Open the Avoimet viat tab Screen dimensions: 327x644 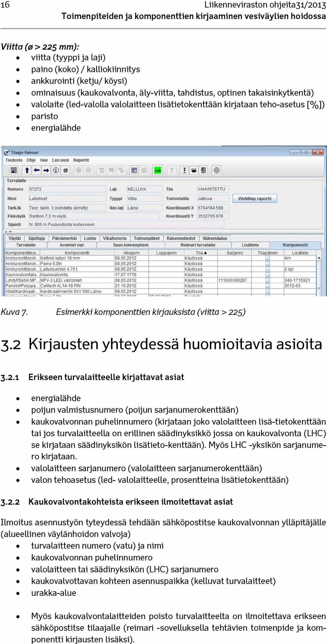pyautogui.click(x=72, y=245)
